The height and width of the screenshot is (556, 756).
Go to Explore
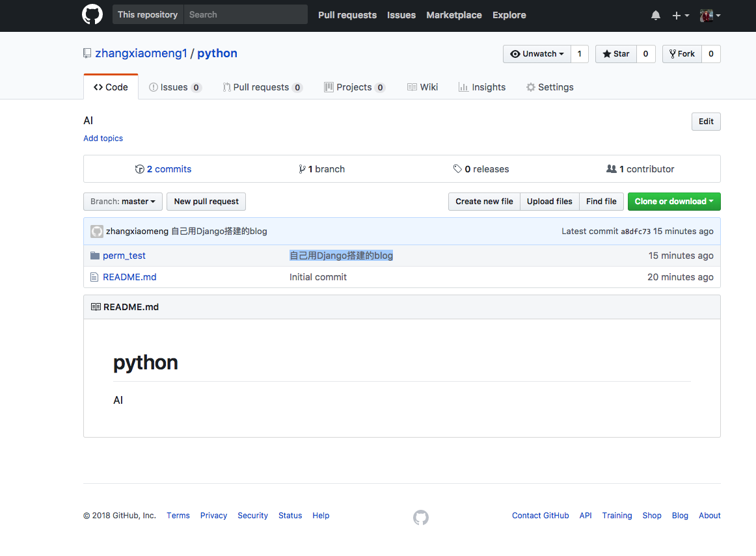tap(509, 15)
